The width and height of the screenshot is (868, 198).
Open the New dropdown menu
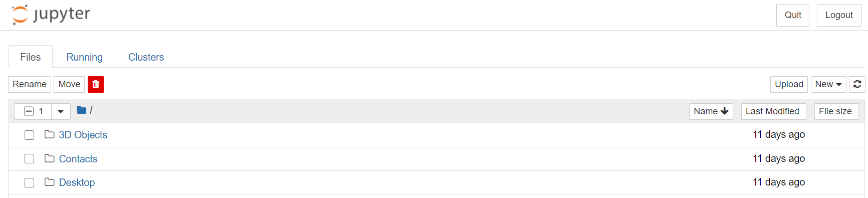click(x=828, y=84)
